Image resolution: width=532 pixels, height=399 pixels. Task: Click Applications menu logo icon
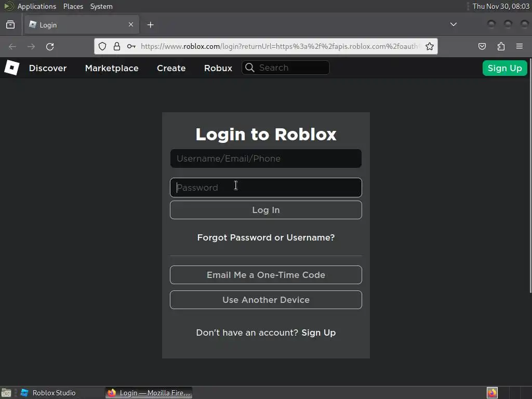click(9, 6)
